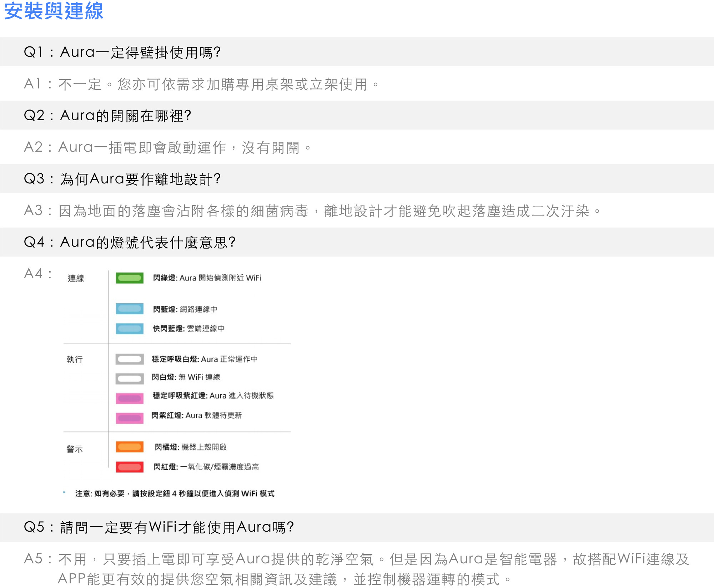714x588 pixels.
Task: Click the steady purple-red standby light swatch
Action: 130,398
